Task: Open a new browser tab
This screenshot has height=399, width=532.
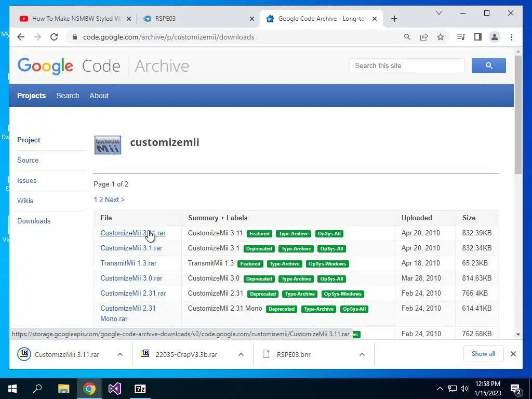Action: click(394, 19)
